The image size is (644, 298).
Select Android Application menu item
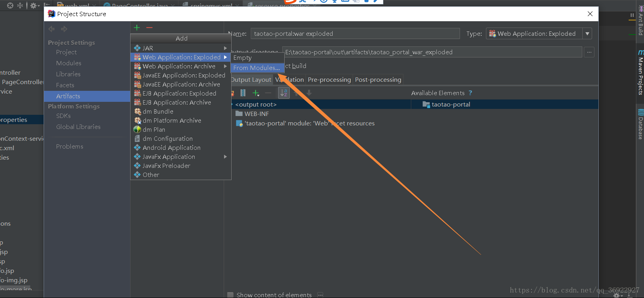(x=181, y=147)
